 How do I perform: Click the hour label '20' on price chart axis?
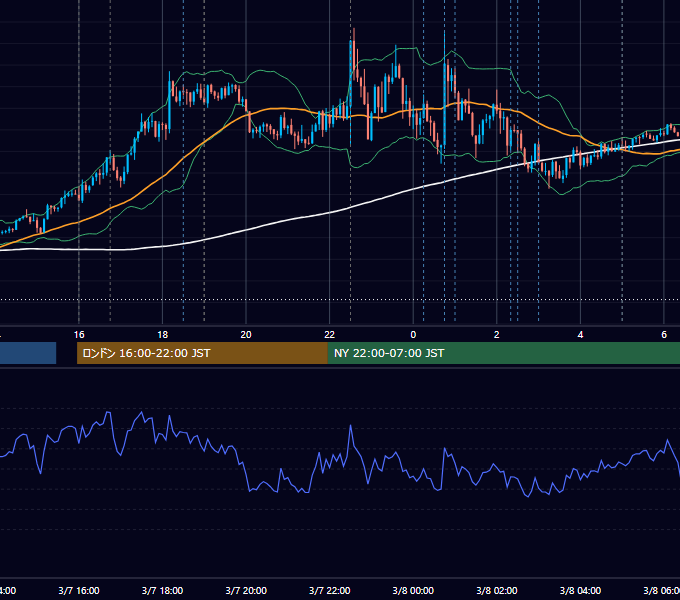tap(246, 335)
